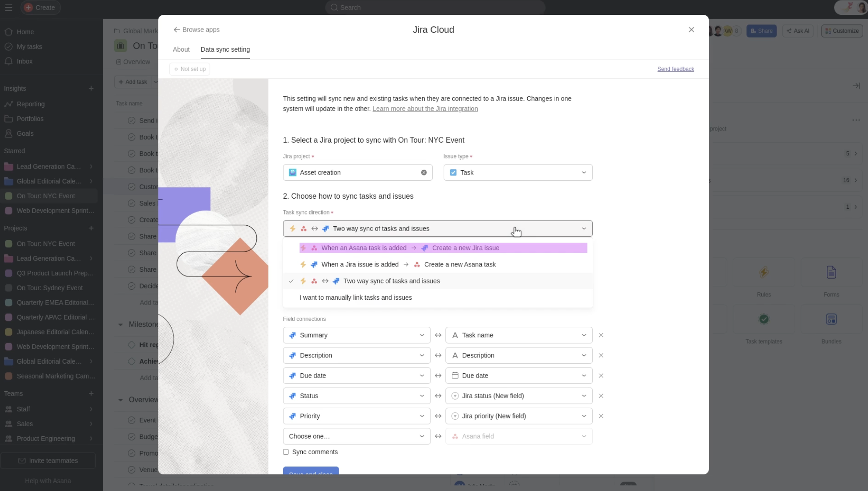Delete the Due date field connection
Viewport: 868px width, 491px height.
pyautogui.click(x=601, y=375)
